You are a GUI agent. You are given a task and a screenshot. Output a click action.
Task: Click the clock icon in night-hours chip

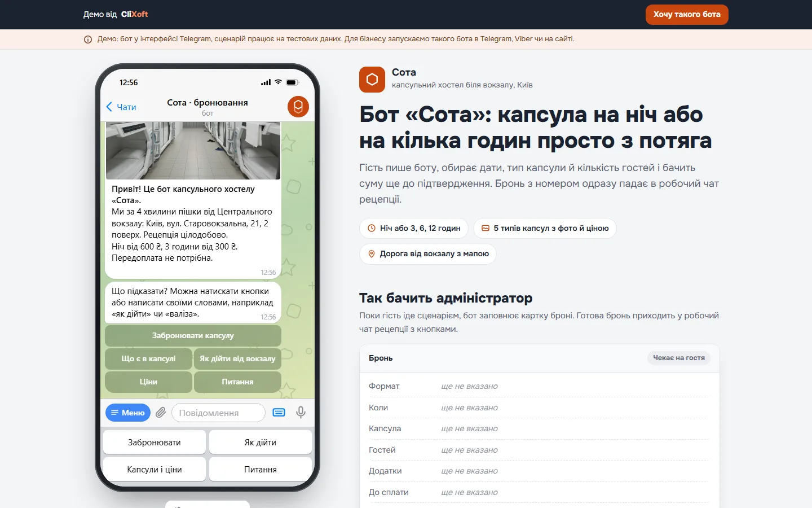[x=372, y=228]
